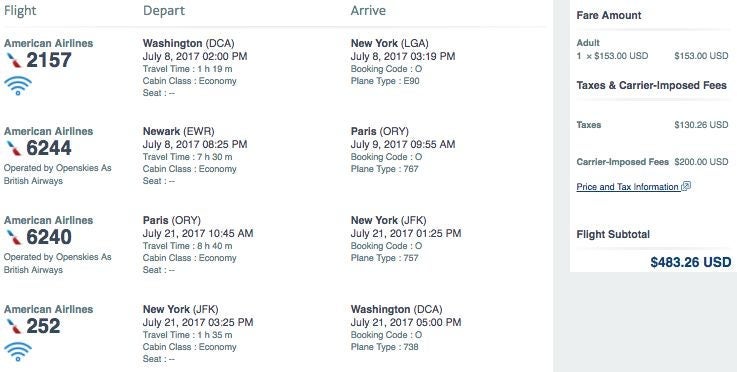Click the Arrive column header
Image resolution: width=737 pixels, height=372 pixels.
coord(368,10)
